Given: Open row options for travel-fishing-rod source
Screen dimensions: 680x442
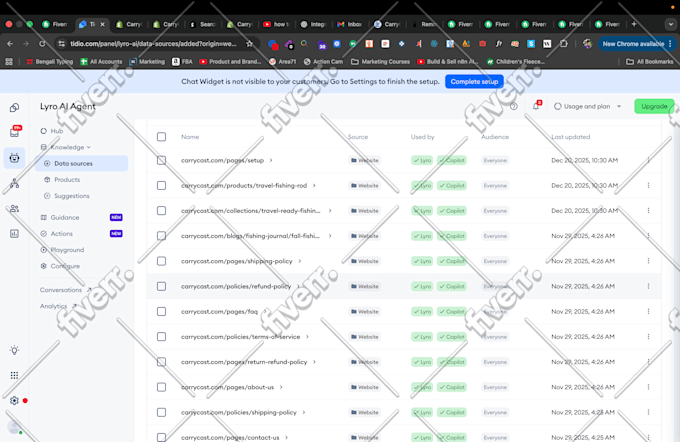Looking at the screenshot, I should coord(648,185).
